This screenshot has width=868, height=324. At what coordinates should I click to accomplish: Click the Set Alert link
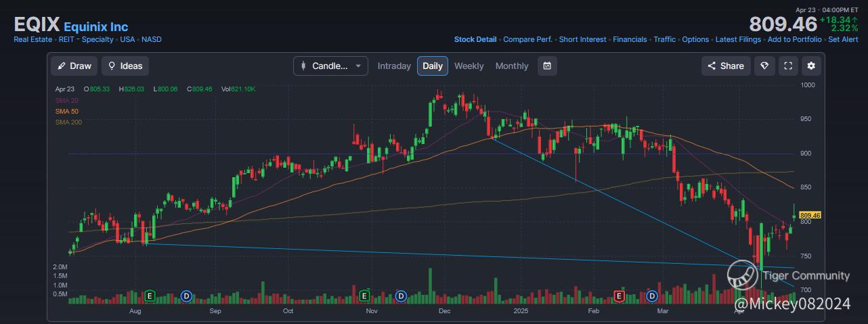844,39
